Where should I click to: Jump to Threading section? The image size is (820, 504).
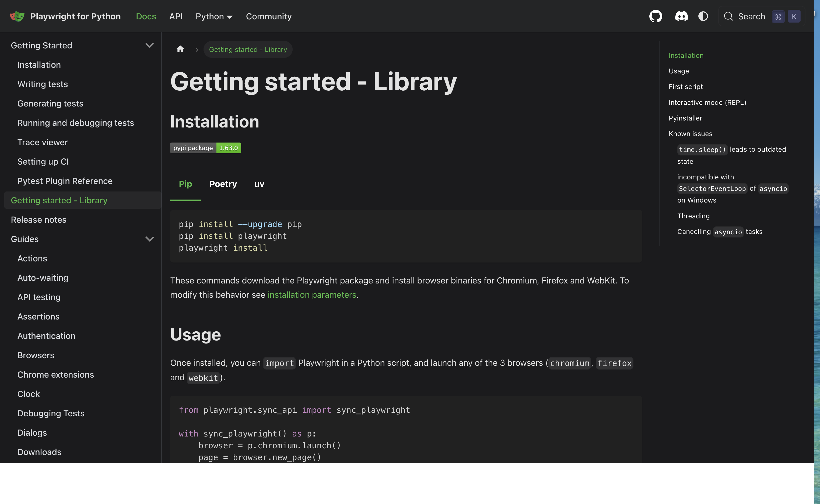tap(693, 216)
